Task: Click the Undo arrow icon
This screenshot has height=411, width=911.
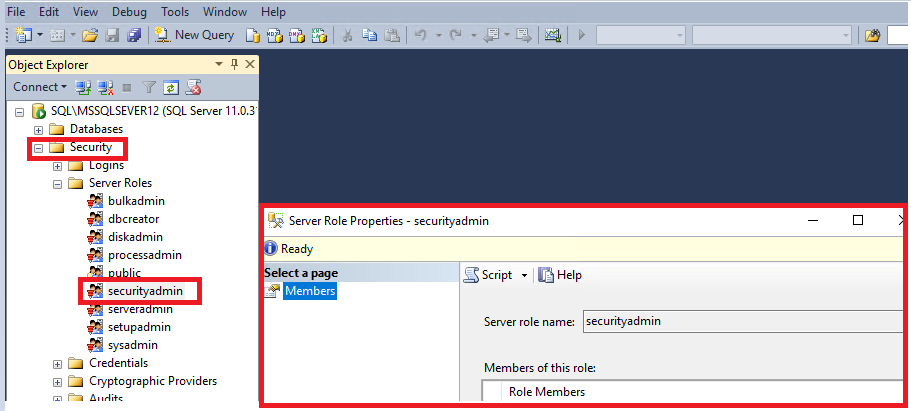Action: pos(421,35)
